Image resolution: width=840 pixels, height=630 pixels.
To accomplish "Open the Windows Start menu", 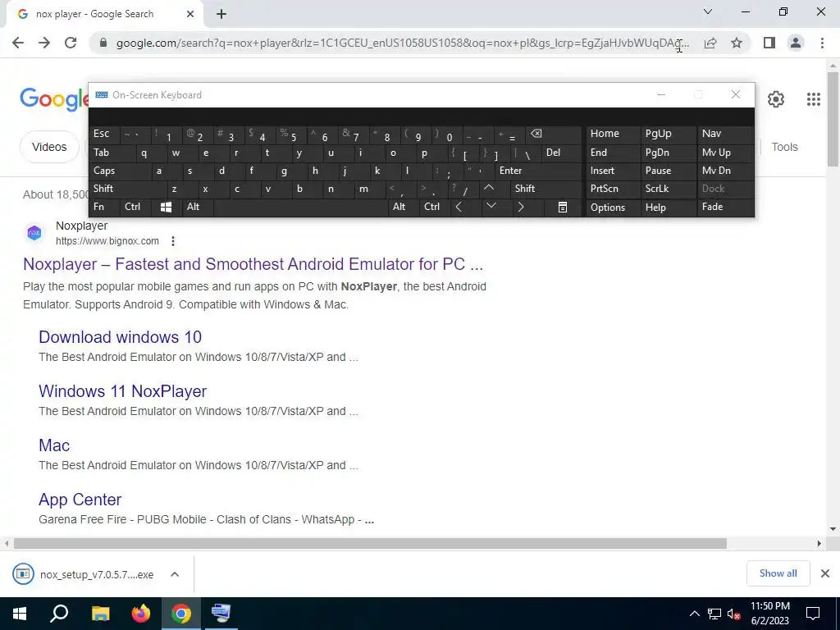I will [x=20, y=614].
